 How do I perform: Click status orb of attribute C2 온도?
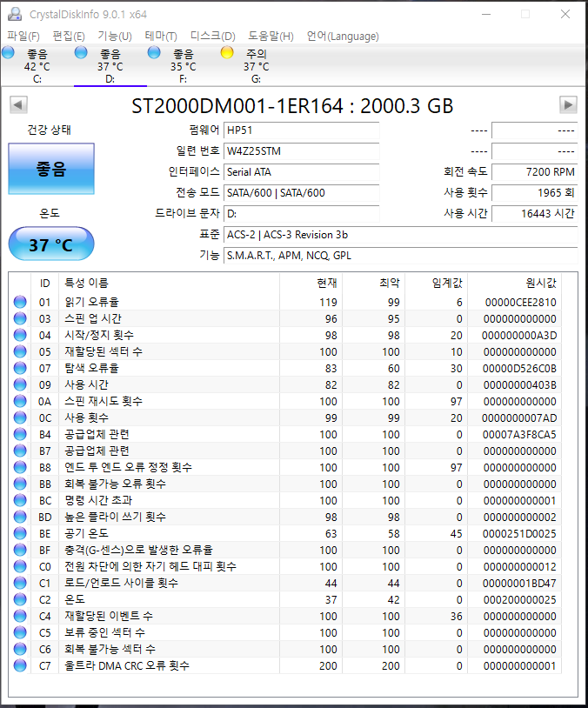pyautogui.click(x=20, y=599)
